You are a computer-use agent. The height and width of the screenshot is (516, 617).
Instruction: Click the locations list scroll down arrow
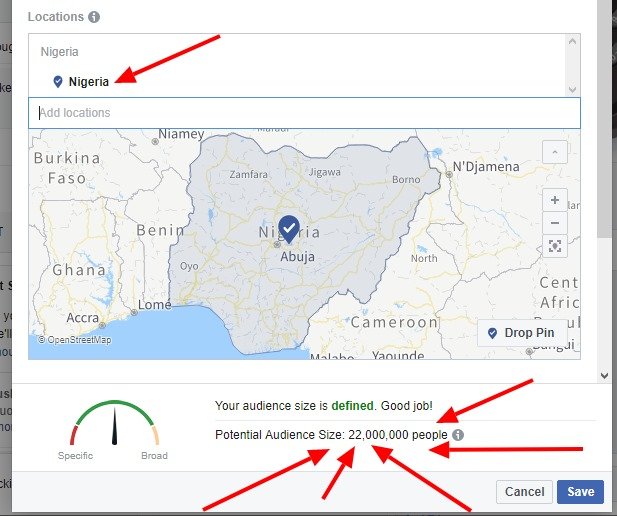(x=573, y=90)
